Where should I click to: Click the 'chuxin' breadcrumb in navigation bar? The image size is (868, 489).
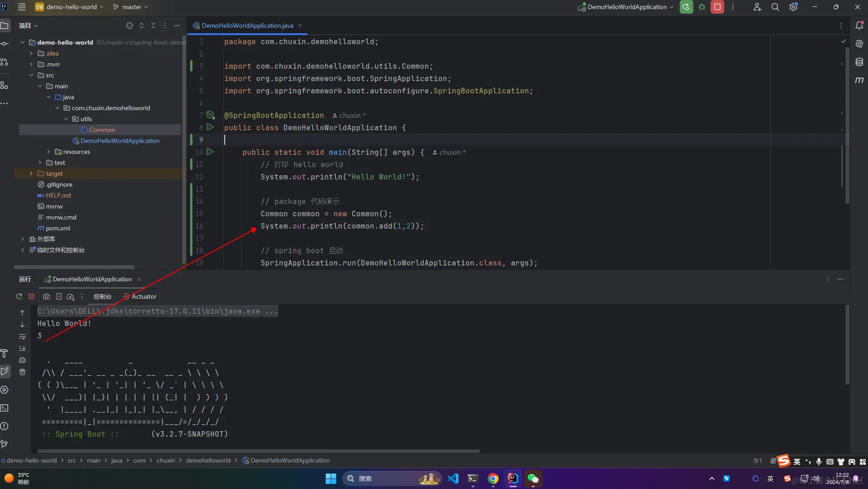166,460
